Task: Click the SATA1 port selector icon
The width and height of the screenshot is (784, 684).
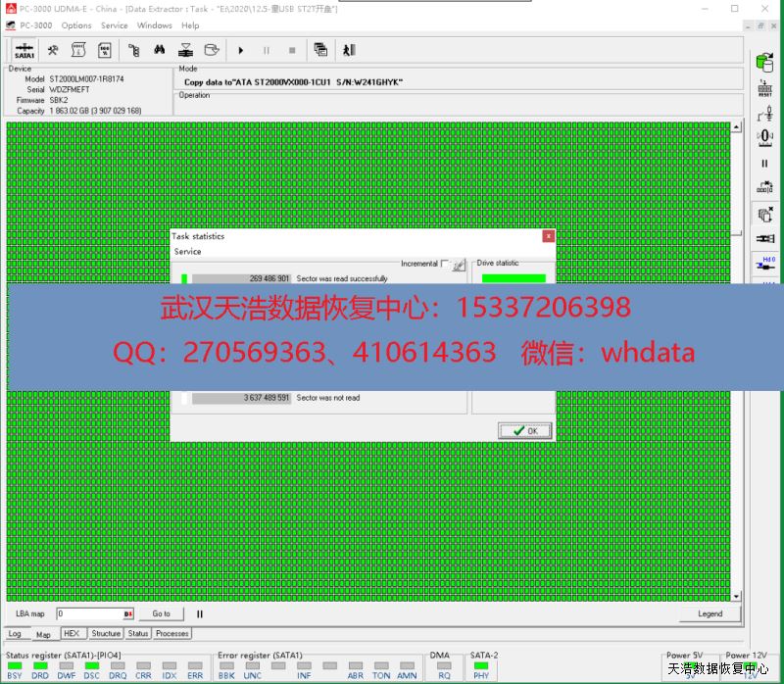Action: click(24, 50)
